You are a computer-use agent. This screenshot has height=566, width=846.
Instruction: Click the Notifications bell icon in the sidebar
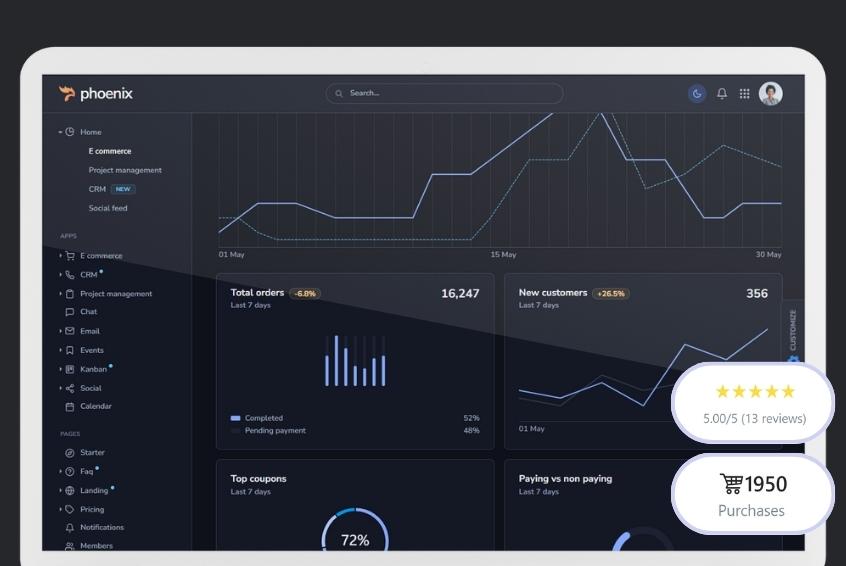[70, 528]
